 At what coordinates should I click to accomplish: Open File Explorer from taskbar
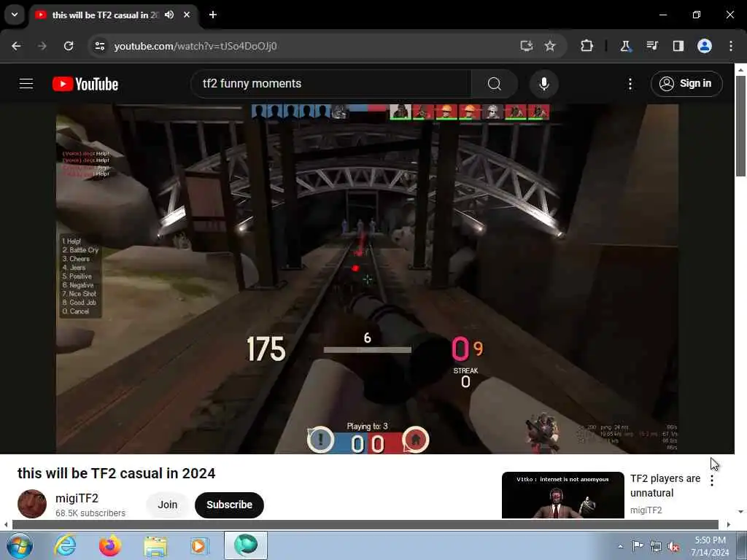pyautogui.click(x=155, y=545)
